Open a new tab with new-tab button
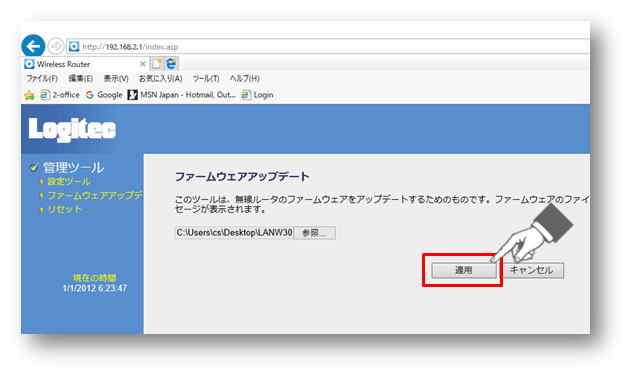This screenshot has height=376, width=632. coord(156,63)
